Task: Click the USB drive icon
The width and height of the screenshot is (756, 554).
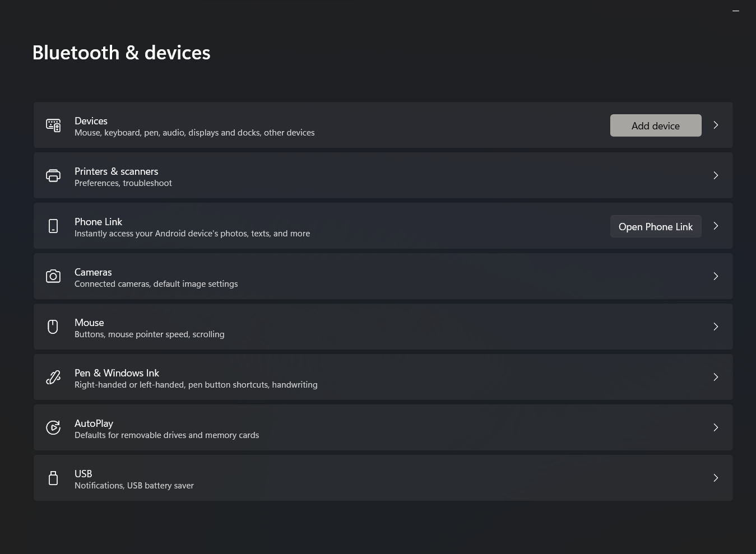Action: 53,478
